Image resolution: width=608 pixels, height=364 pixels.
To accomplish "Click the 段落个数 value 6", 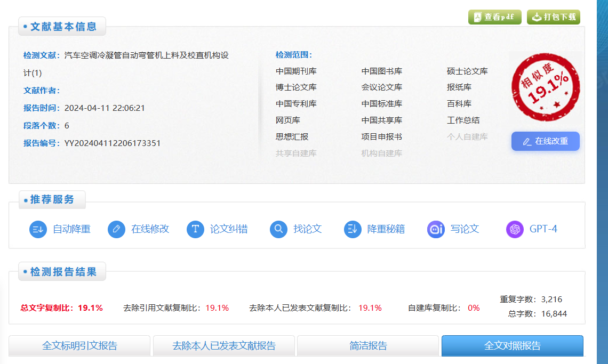I will coord(67,126).
